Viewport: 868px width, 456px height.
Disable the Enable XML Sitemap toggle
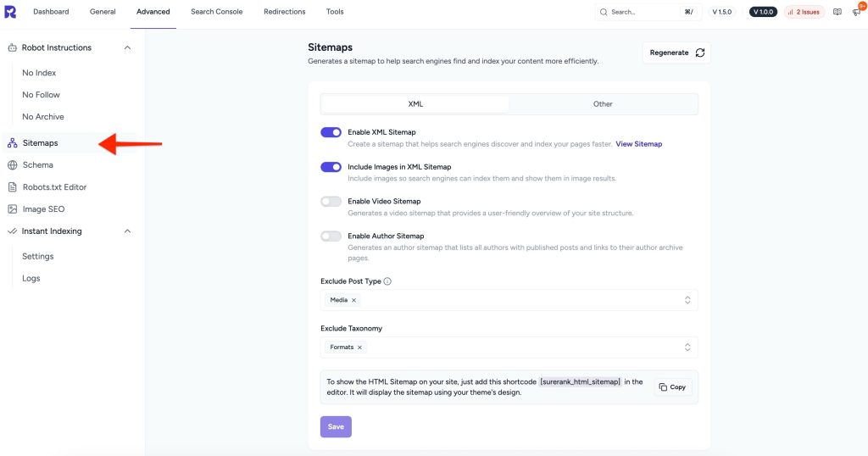331,132
